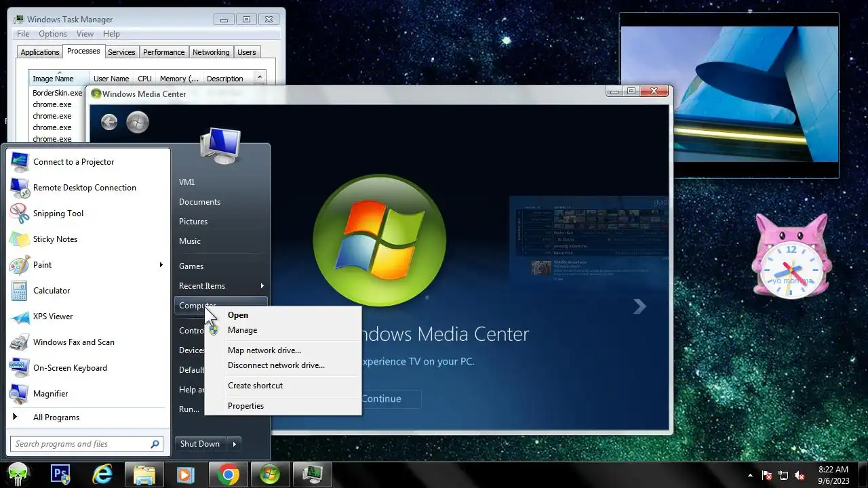Viewport: 868px width, 488px height.
Task: Expand Recent Items submenu arrow
Action: 262,286
